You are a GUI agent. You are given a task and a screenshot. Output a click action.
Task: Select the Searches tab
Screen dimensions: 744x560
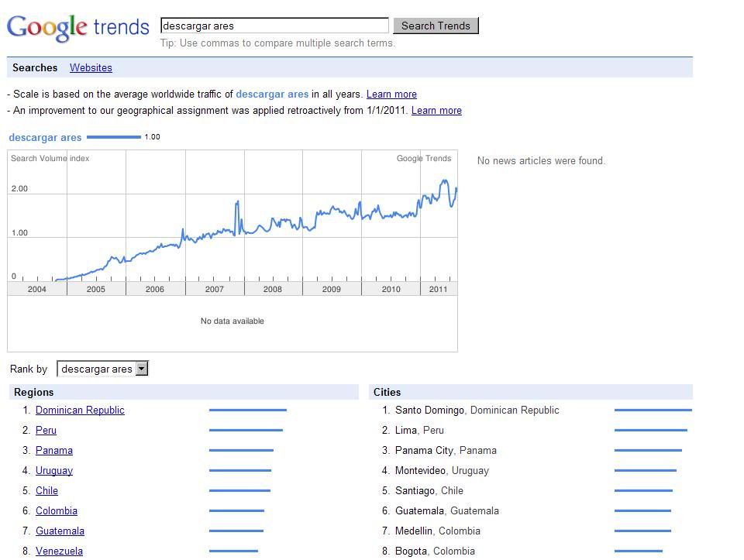pyautogui.click(x=35, y=68)
